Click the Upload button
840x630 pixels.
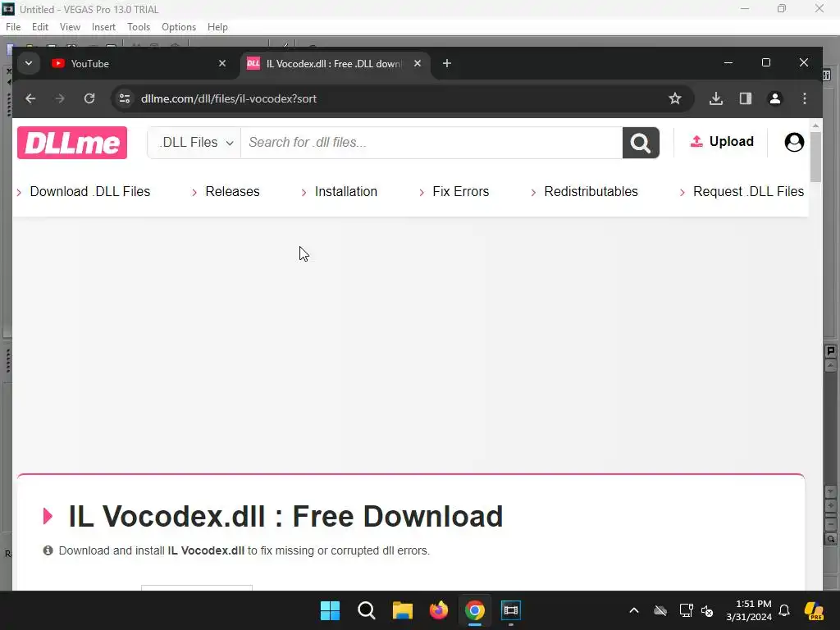tap(722, 141)
